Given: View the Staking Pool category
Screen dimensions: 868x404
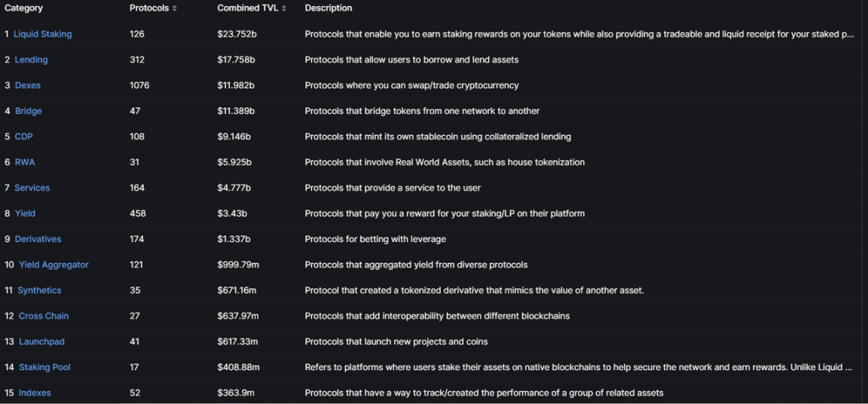Looking at the screenshot, I should click(x=44, y=367).
